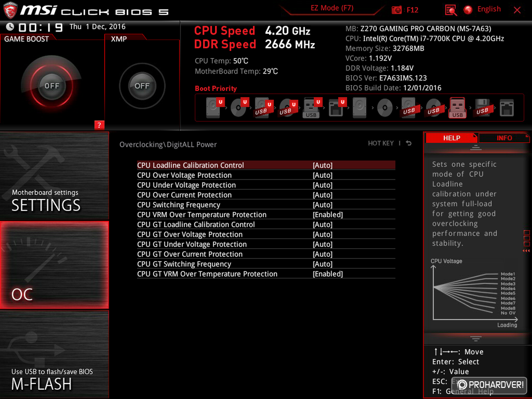
Task: Click the HOT KEY button
Action: coord(381,143)
